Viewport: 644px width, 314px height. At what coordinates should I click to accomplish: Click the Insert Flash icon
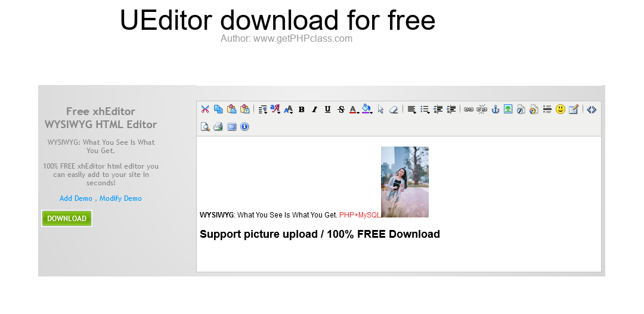(521, 109)
